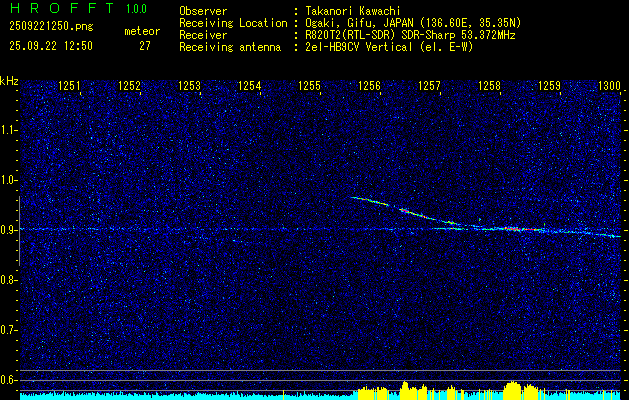The width and height of the screenshot is (629, 400).
Task: Click the 1251 time marker
Action: click(x=69, y=86)
